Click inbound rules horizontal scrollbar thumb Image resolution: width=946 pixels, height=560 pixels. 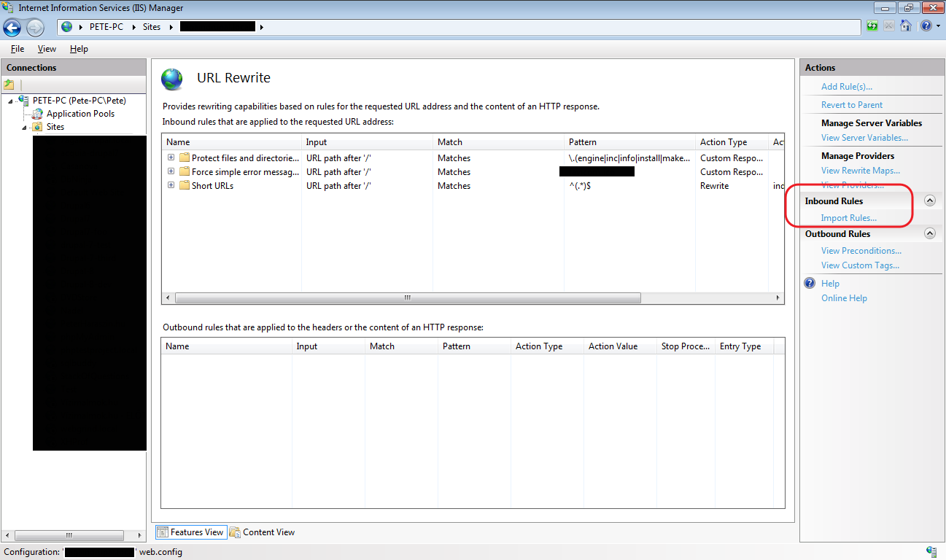pos(408,297)
